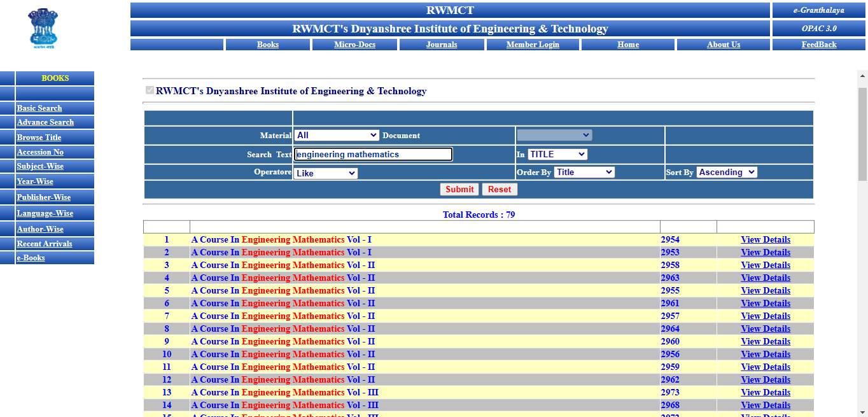Click the e-Granthalaya header label
Screen dimensions: 868x417
pos(819,10)
